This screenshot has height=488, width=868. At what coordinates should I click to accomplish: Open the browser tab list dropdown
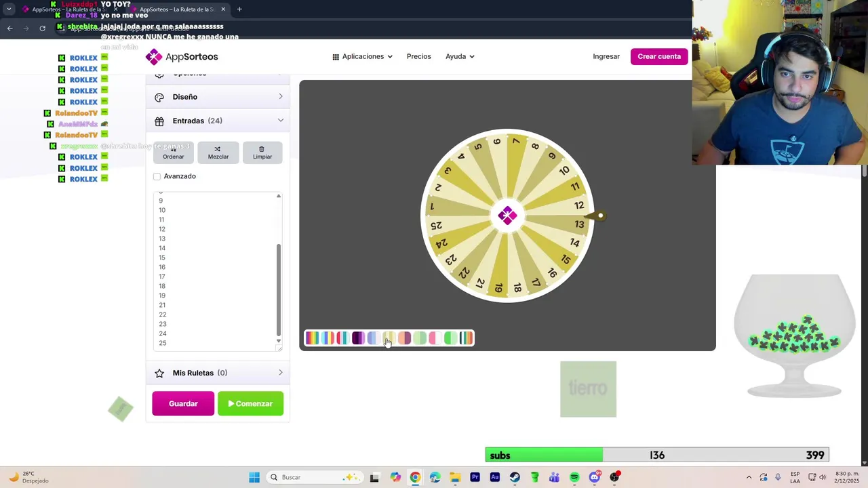pos(9,9)
